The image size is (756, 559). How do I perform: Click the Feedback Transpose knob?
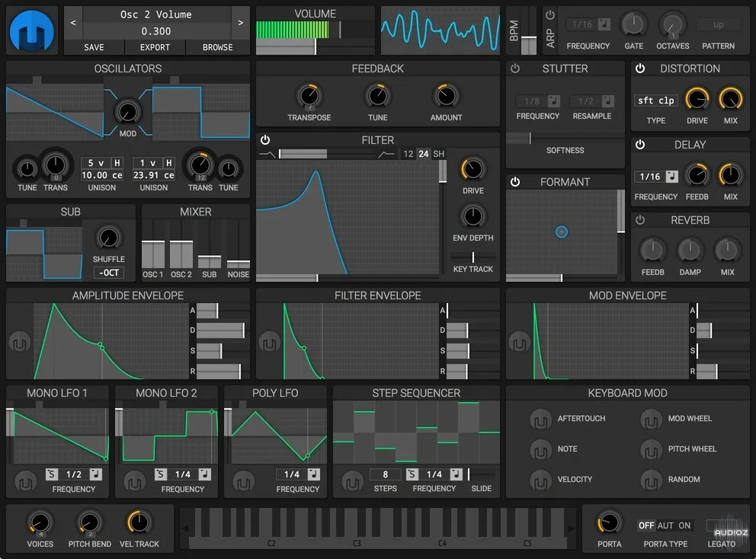309,96
